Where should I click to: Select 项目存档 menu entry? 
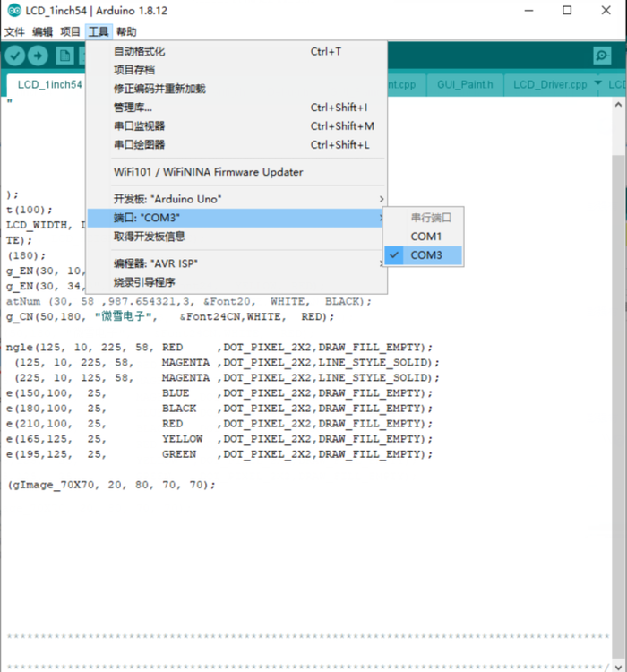coord(237,70)
